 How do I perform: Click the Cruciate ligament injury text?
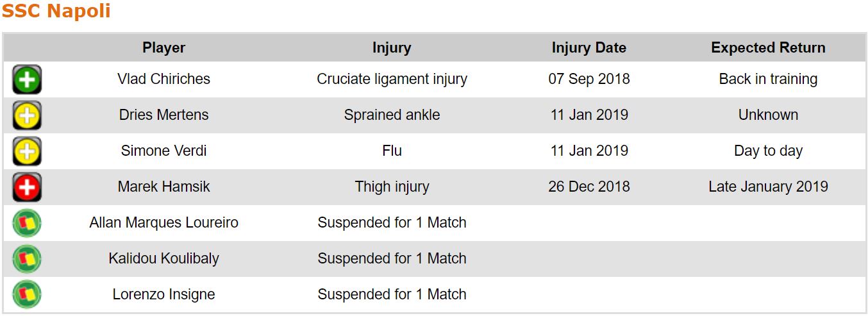(392, 79)
